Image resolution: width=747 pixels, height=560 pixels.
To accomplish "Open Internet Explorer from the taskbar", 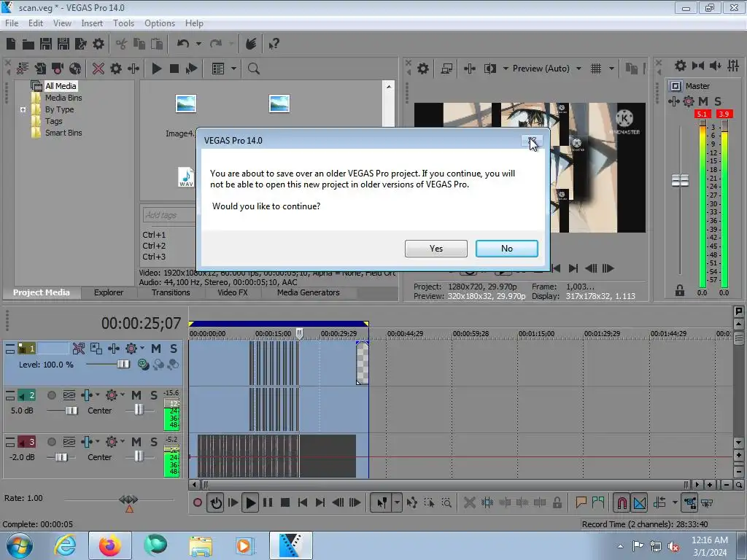I will click(65, 545).
